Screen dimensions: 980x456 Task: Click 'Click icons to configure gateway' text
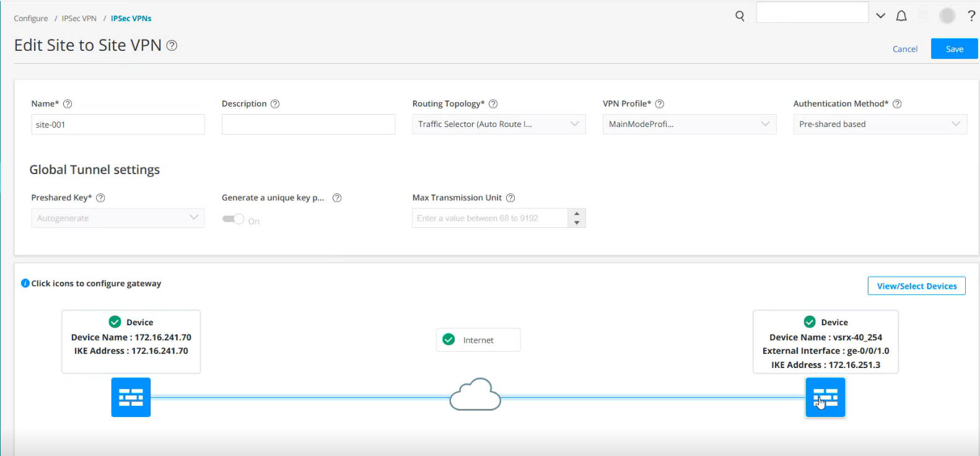click(96, 284)
